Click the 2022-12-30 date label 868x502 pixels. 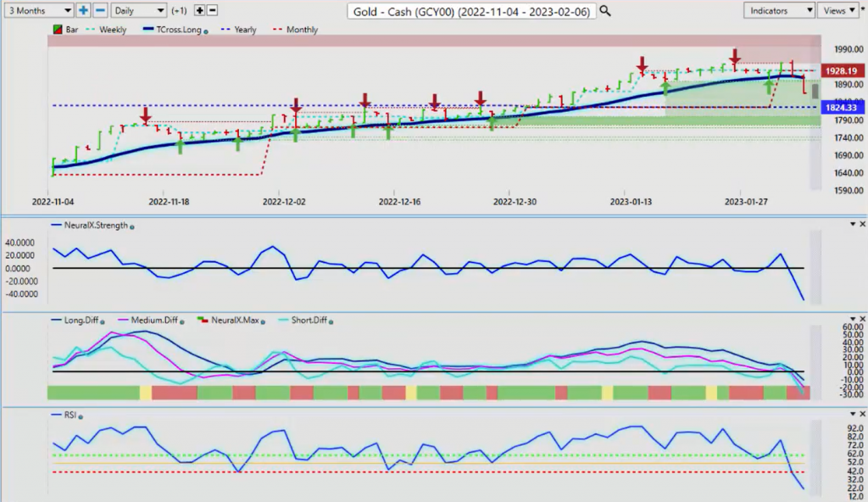click(515, 202)
